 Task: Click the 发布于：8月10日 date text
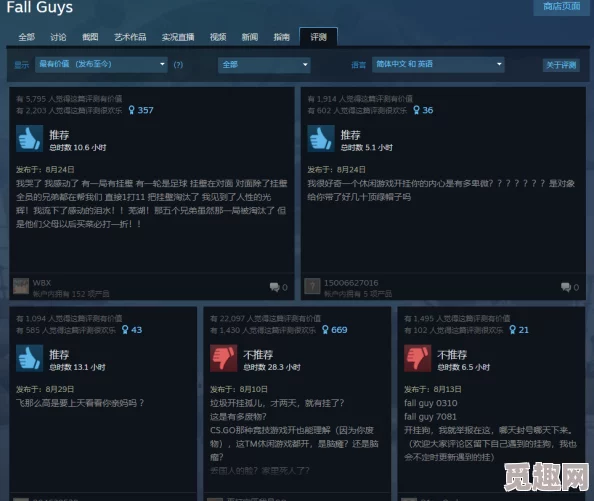point(239,389)
